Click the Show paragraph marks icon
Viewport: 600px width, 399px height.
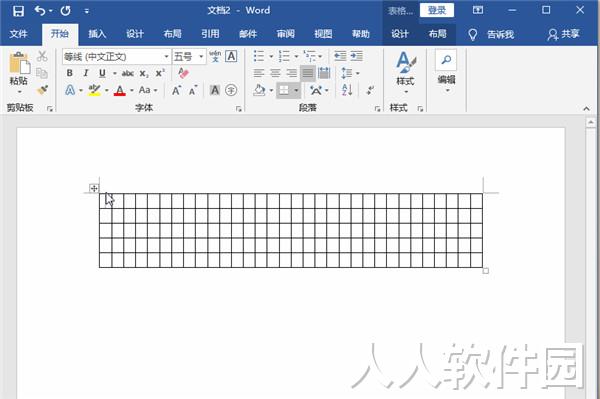point(370,90)
